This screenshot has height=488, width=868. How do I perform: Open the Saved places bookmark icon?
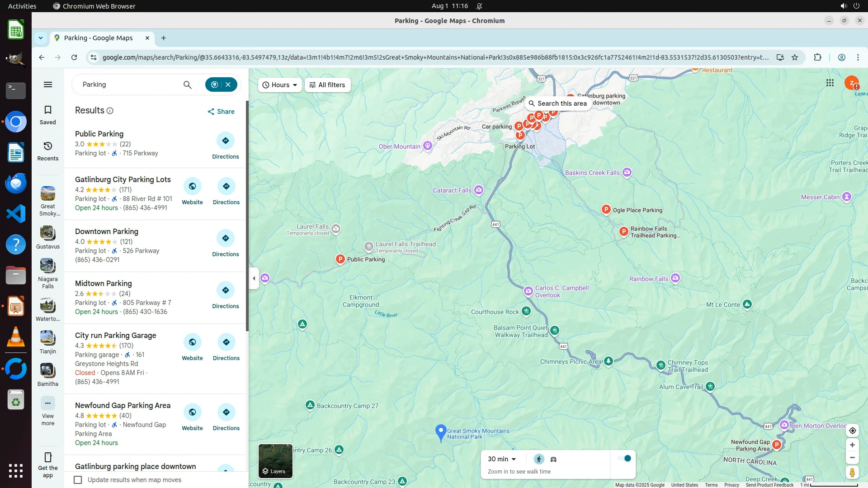[x=48, y=110]
